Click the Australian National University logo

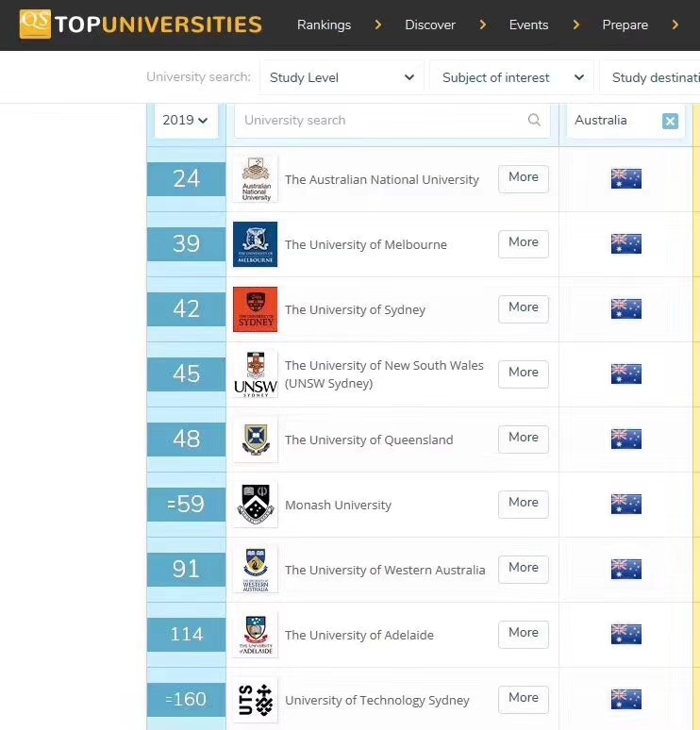[256, 179]
